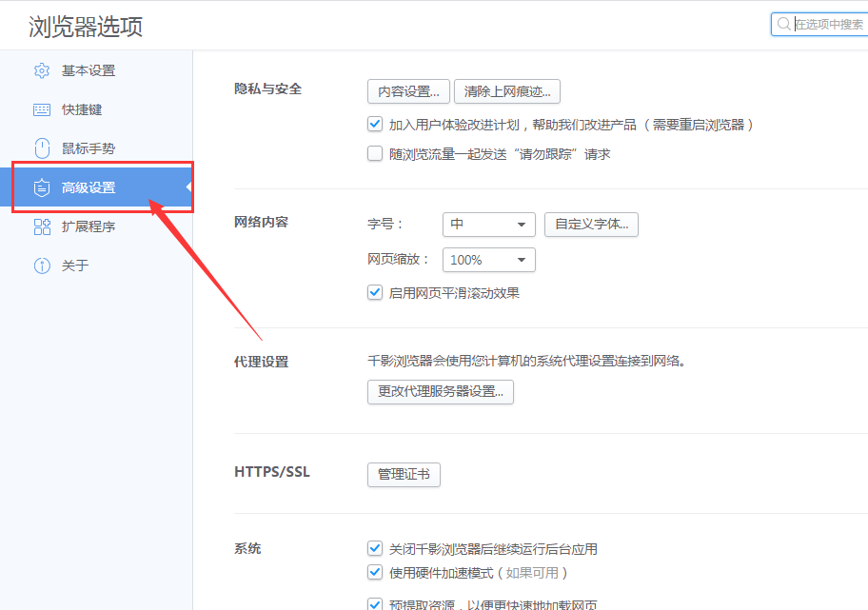868x610 pixels.
Task: Click the shield icon on 高级设置
Action: [41, 187]
